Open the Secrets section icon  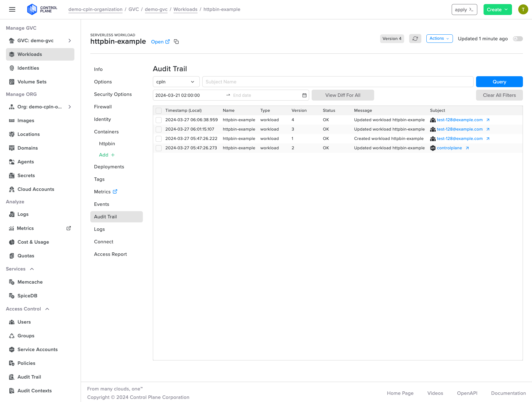[12, 176]
